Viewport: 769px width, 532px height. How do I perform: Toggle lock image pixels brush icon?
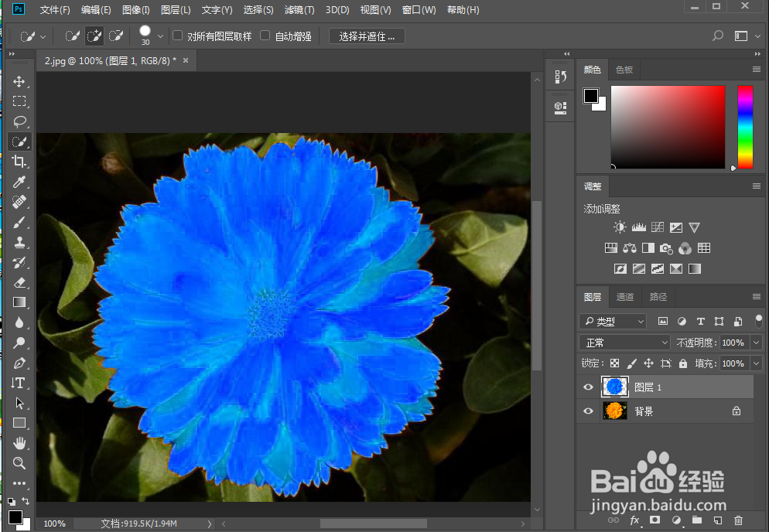pyautogui.click(x=631, y=363)
